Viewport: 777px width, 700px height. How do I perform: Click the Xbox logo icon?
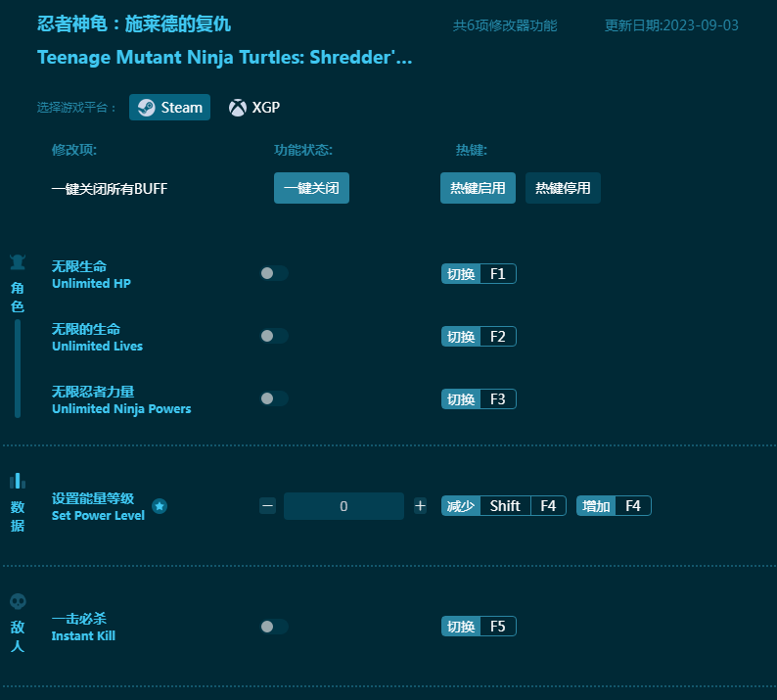click(238, 107)
